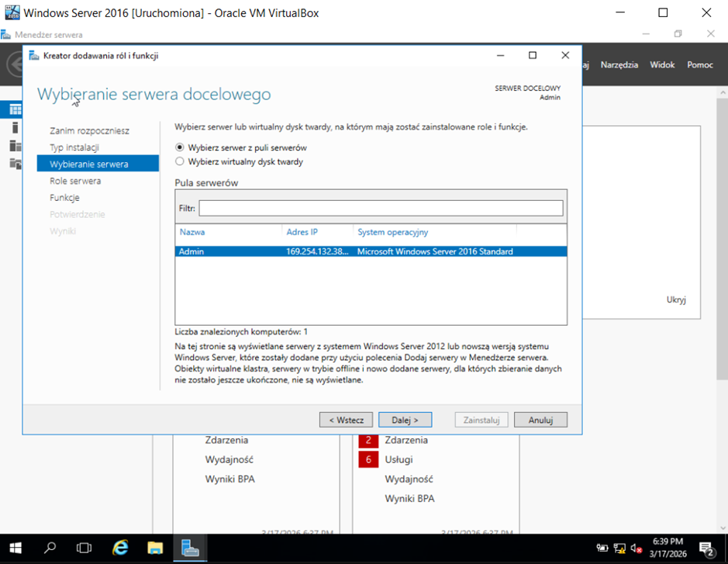Click the Server Manager taskbar icon
Image resolution: width=728 pixels, height=564 pixels.
pos(190,548)
